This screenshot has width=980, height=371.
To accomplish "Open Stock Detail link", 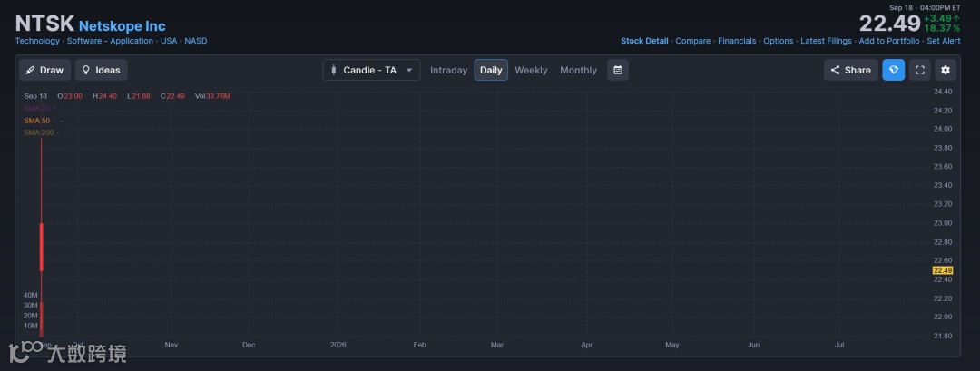I will point(644,41).
